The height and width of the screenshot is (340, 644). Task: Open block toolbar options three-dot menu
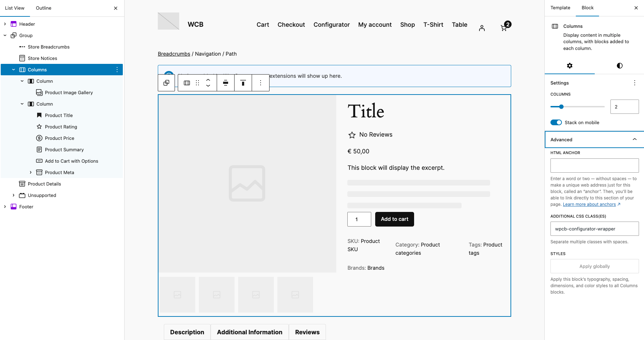click(261, 83)
